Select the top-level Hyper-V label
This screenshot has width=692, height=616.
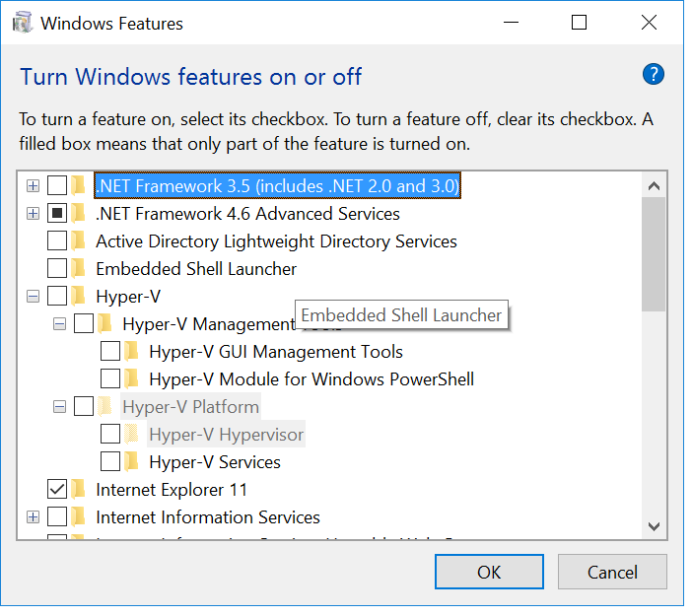pos(128,296)
